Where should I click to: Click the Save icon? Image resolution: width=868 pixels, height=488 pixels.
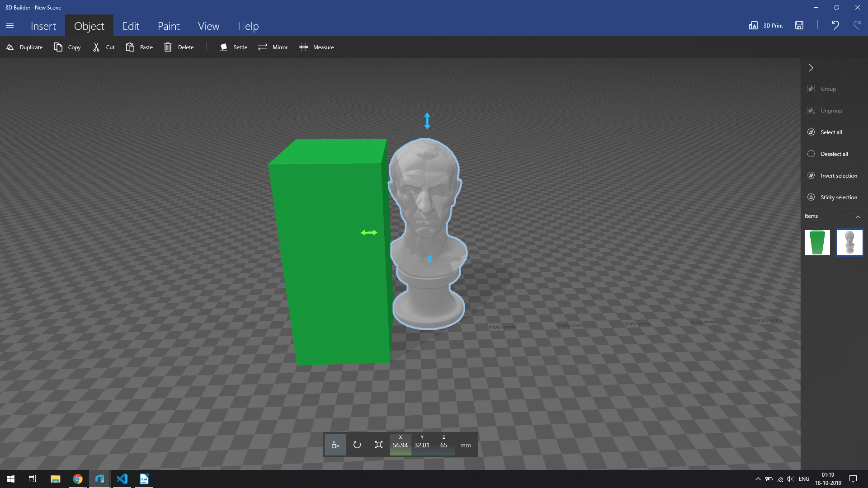coord(799,26)
